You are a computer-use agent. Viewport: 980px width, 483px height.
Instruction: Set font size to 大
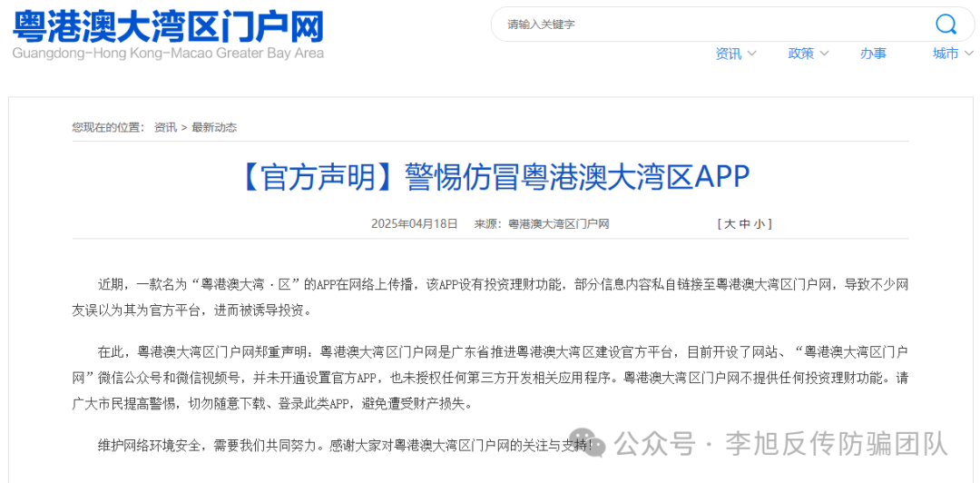(x=730, y=224)
